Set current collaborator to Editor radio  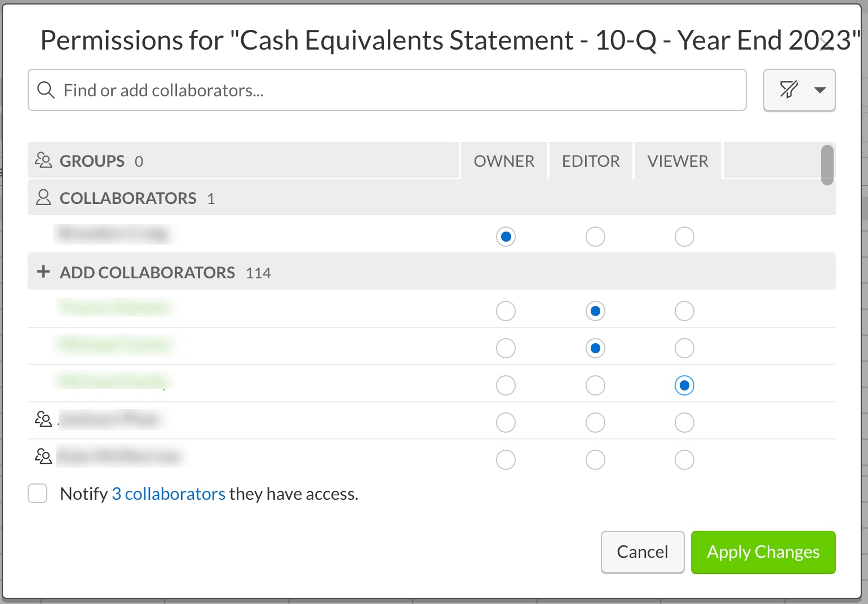click(595, 237)
